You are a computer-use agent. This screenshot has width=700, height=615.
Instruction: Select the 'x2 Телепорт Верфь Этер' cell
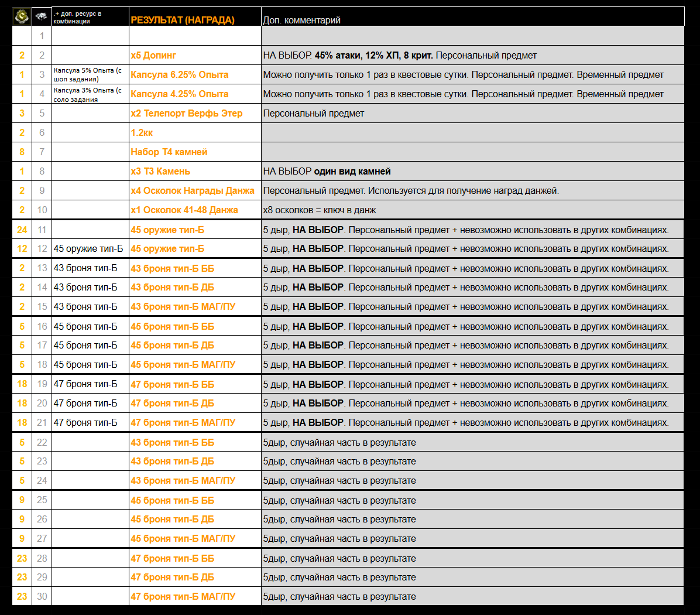186,114
